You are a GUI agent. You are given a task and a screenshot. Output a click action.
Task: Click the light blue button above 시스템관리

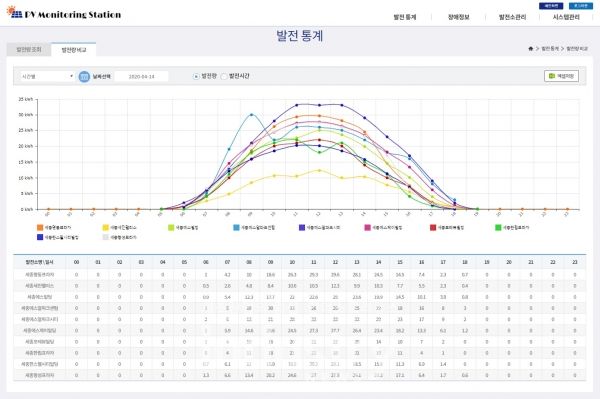pyautogui.click(x=580, y=6)
